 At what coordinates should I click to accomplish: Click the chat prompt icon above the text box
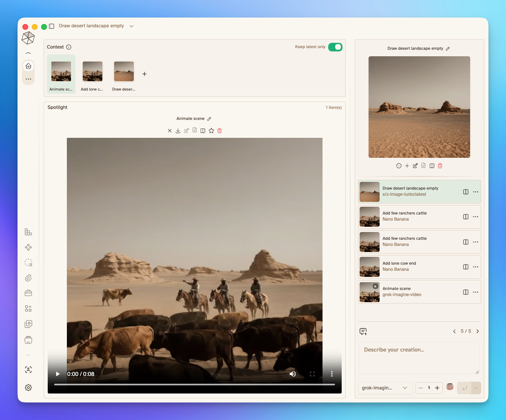tap(363, 332)
